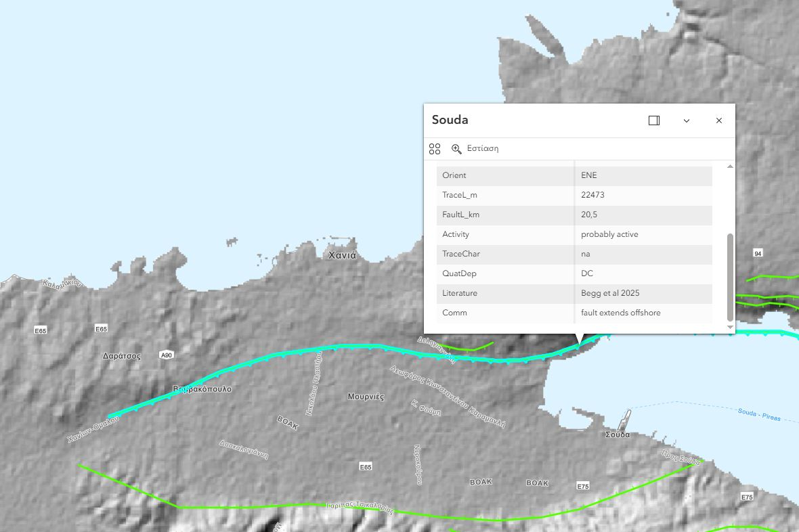Click the A90 road shield

167,355
